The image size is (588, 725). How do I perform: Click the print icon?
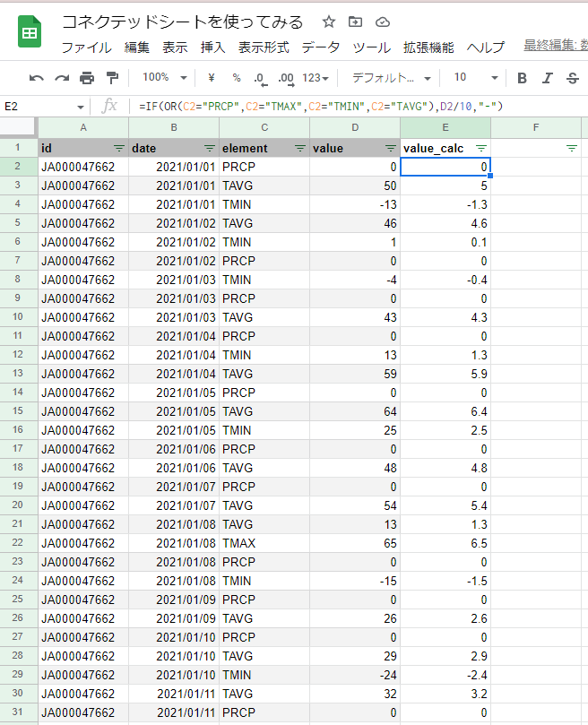(x=87, y=78)
